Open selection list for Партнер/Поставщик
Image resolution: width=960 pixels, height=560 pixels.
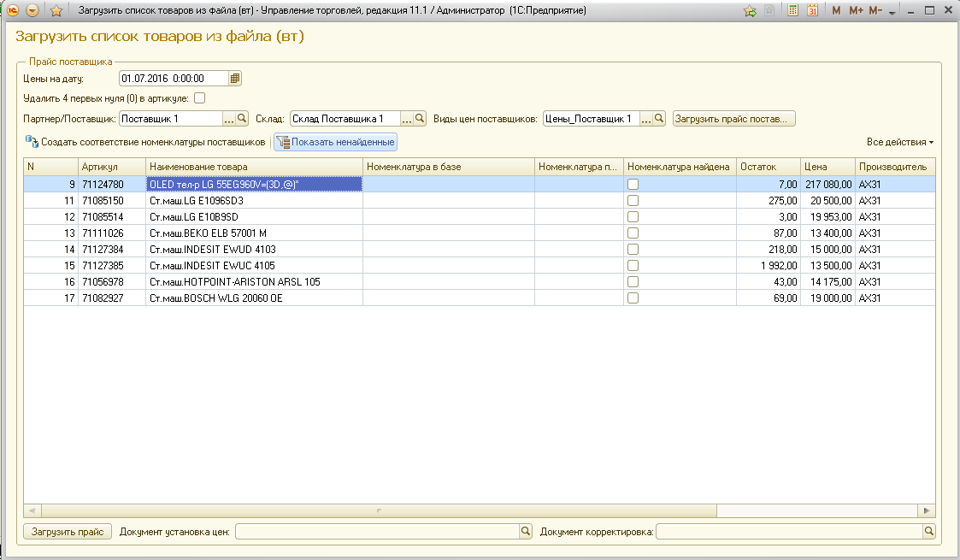(229, 119)
